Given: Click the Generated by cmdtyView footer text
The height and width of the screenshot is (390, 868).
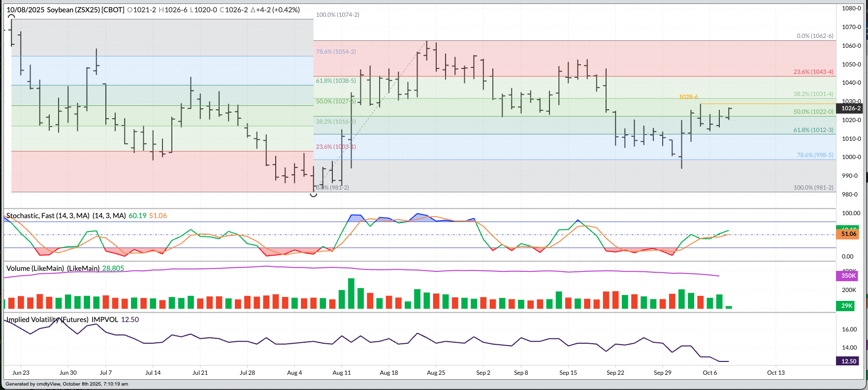Looking at the screenshot, I should pyautogui.click(x=66, y=384).
